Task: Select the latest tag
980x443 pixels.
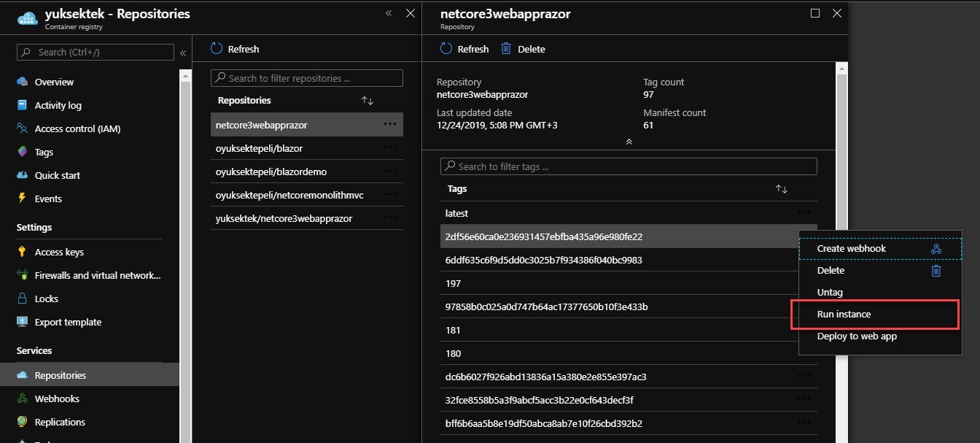Action: [x=629, y=213]
